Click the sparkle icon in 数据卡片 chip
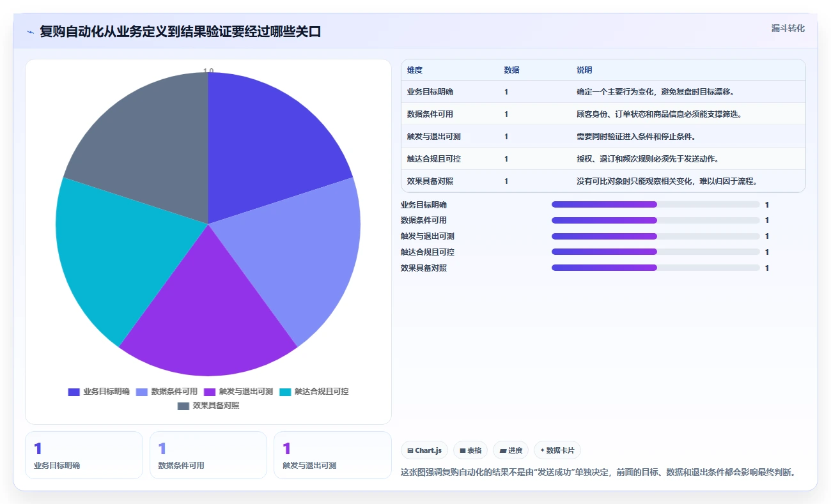Viewport: 831px width, 504px height. click(543, 450)
